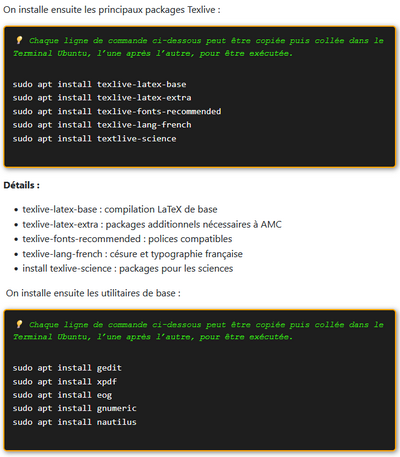Click the texlive-latex-extra AMC bullet item
400x457 pixels.
coord(152,224)
